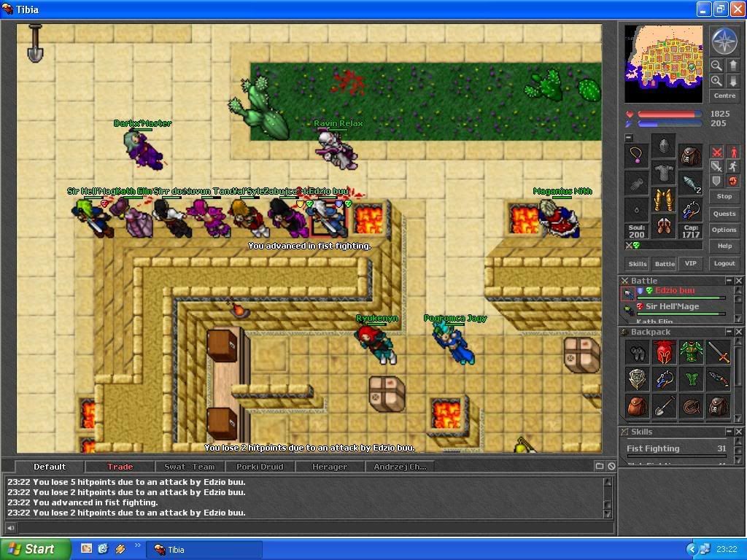747x560 pixels.
Task: Zoom in the minimap
Action: [716, 80]
